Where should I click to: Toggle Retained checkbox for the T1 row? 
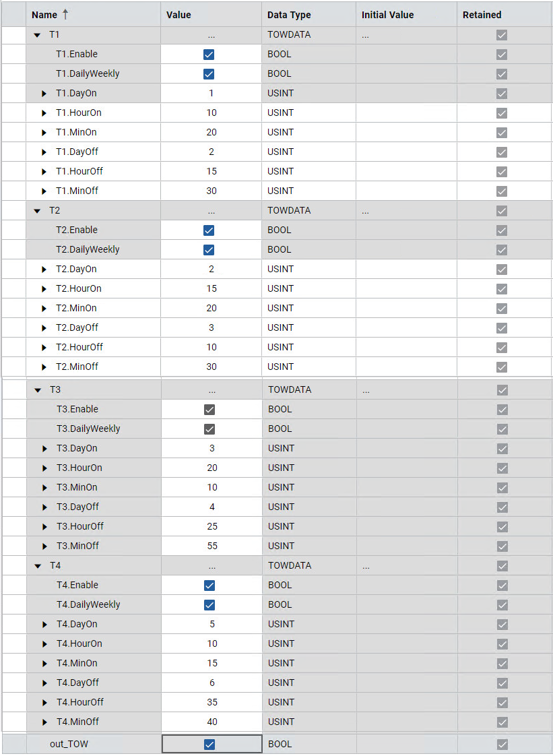[502, 35]
